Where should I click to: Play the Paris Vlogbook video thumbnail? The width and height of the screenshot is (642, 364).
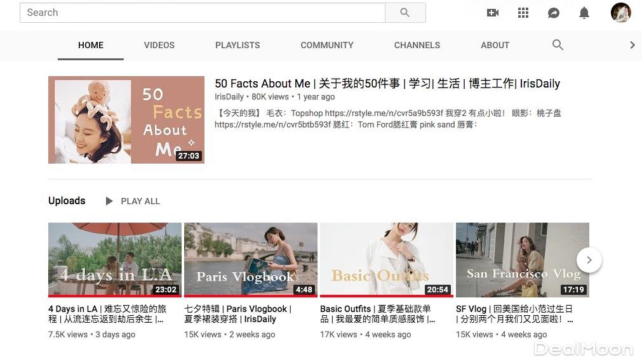click(251, 259)
